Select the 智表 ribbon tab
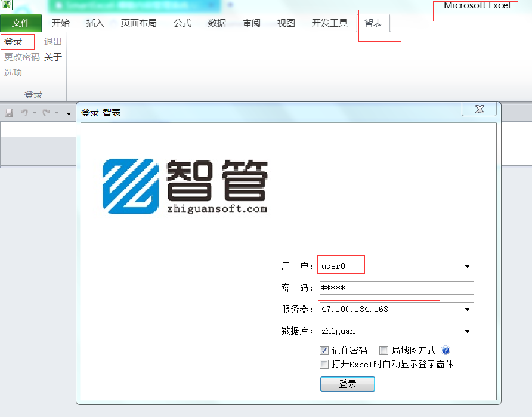Image resolution: width=532 pixels, height=417 pixels. (373, 23)
